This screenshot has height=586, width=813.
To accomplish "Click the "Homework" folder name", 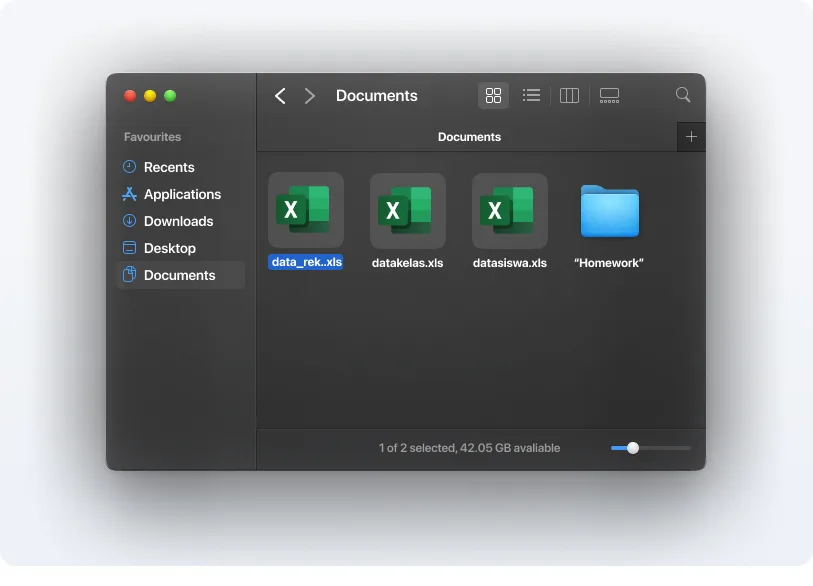I will click(x=609, y=263).
